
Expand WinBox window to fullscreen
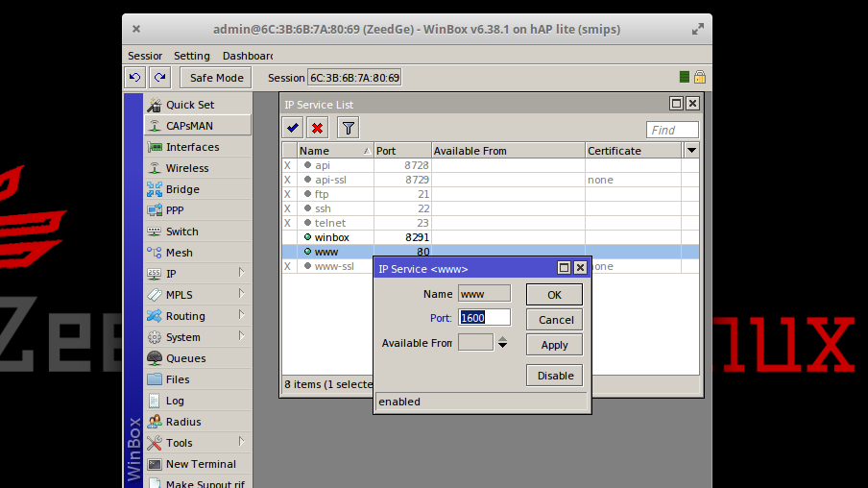pyautogui.click(x=697, y=30)
